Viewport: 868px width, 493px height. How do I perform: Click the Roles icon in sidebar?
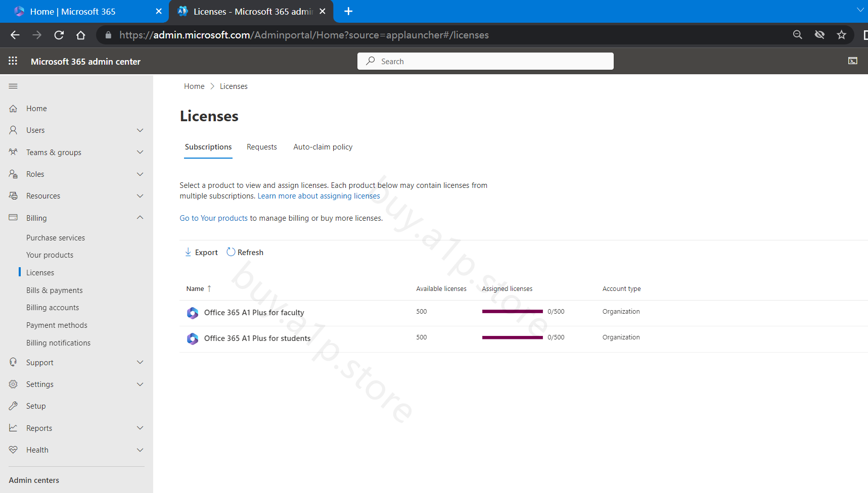13,174
